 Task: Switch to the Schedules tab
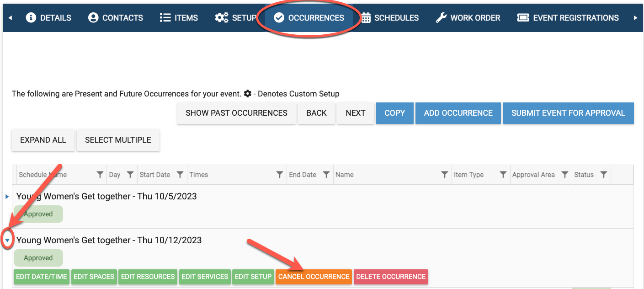pyautogui.click(x=390, y=18)
